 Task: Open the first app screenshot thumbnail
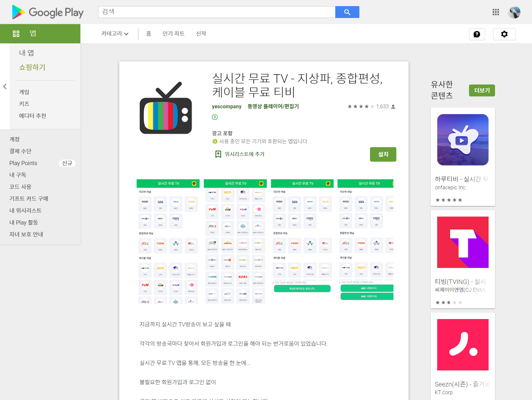(168, 242)
